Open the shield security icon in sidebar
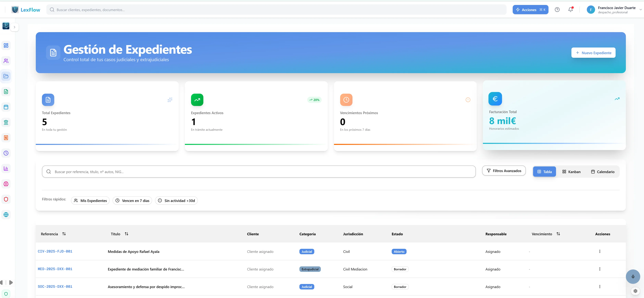This screenshot has height=298, width=644. click(x=6, y=199)
